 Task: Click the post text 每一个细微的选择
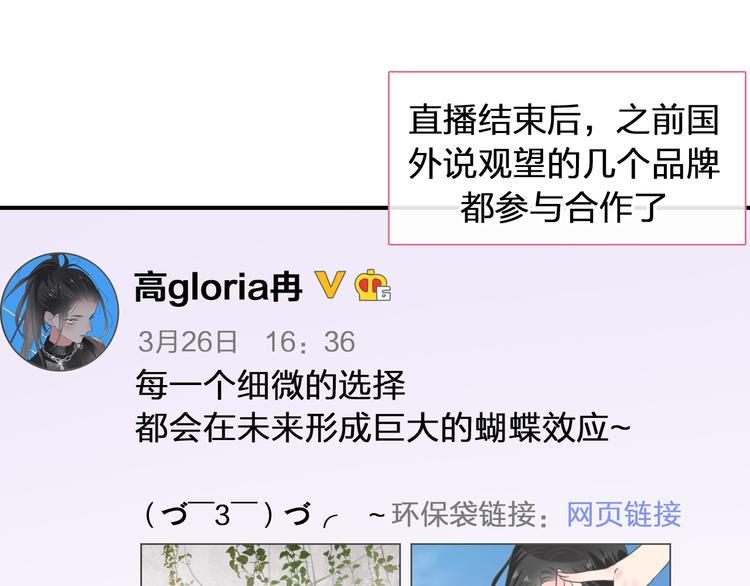point(270,385)
